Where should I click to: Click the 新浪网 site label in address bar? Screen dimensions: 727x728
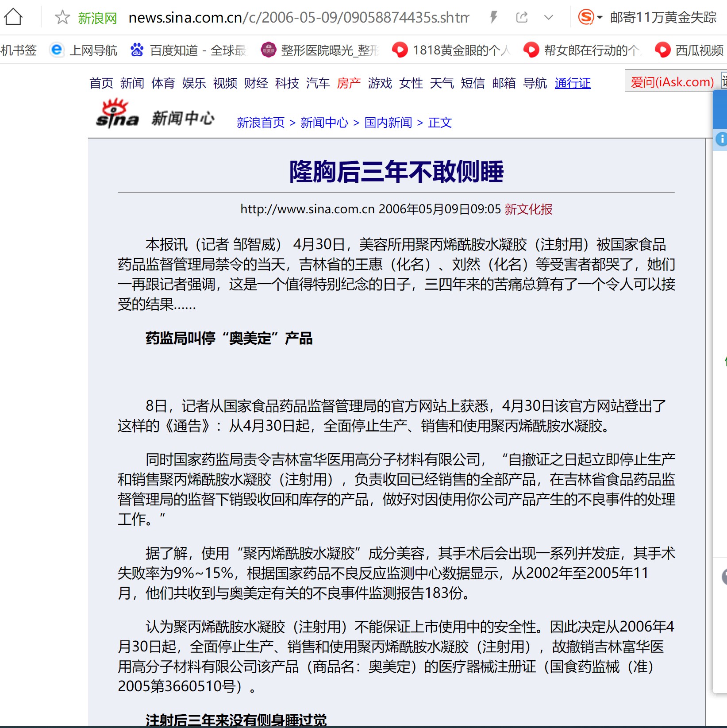97,18
